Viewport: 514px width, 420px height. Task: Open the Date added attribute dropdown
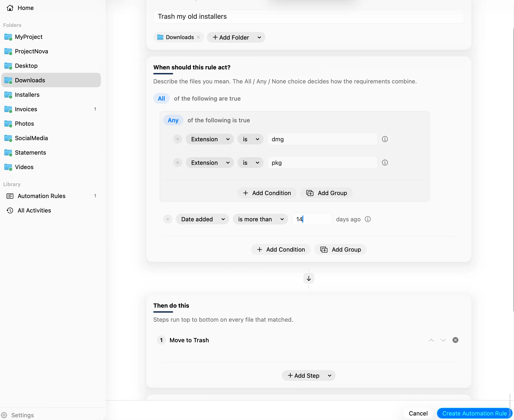203,219
